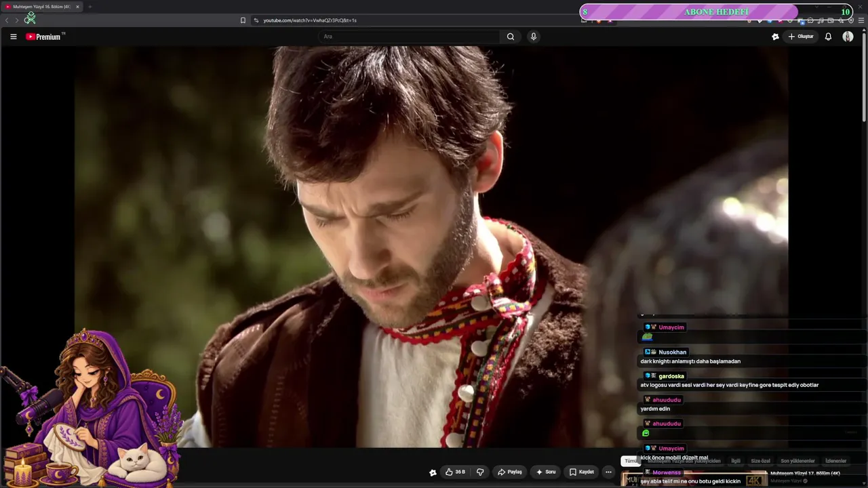The width and height of the screenshot is (868, 488).
Task: Select the Tümü filter chip
Action: pyautogui.click(x=631, y=461)
